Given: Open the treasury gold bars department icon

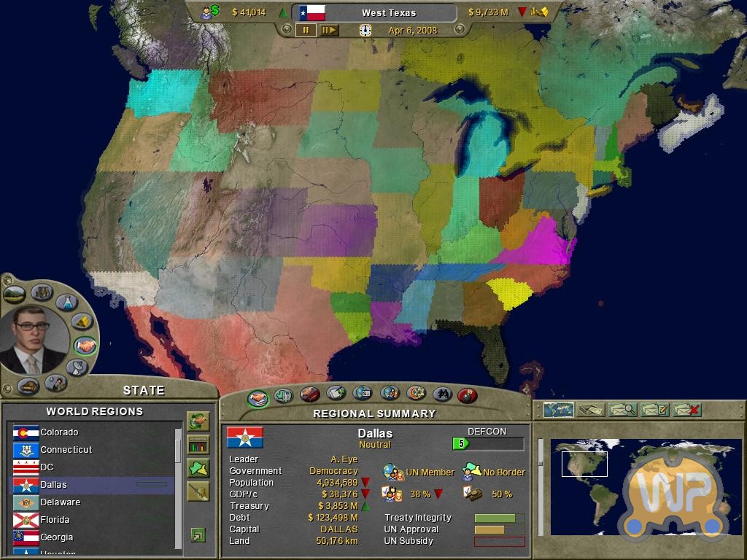Looking at the screenshot, I should point(82,321).
